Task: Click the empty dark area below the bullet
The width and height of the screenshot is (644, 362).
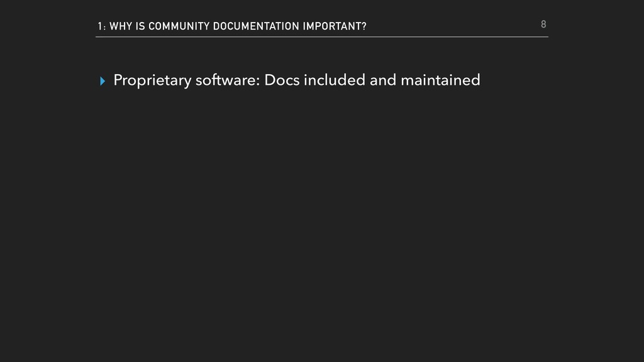Action: [x=322, y=220]
